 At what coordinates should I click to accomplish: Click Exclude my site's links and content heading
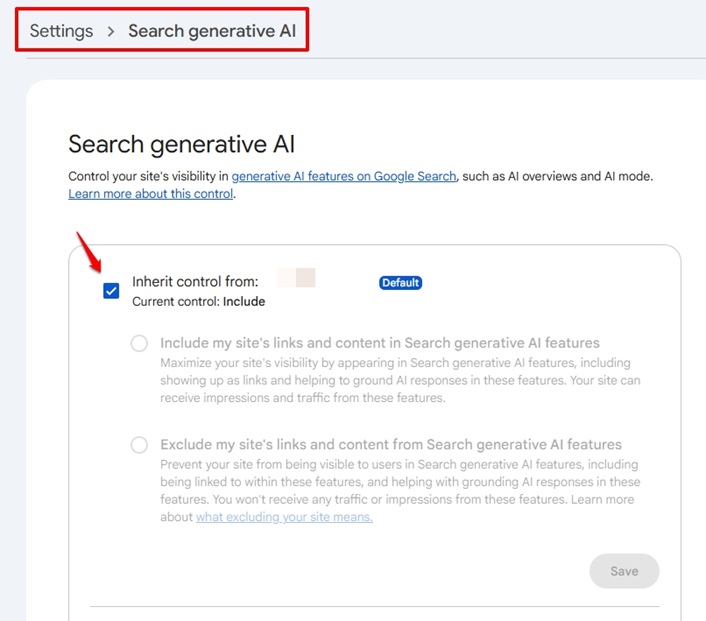tap(391, 445)
